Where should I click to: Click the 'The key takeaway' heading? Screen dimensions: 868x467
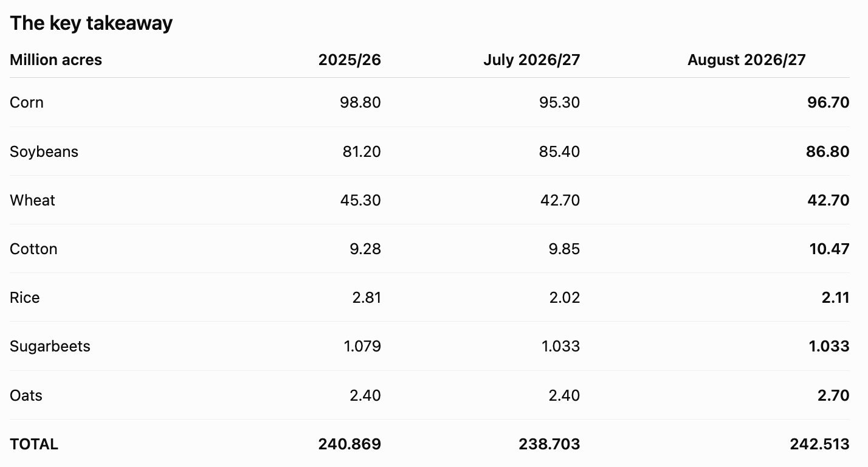coord(91,23)
